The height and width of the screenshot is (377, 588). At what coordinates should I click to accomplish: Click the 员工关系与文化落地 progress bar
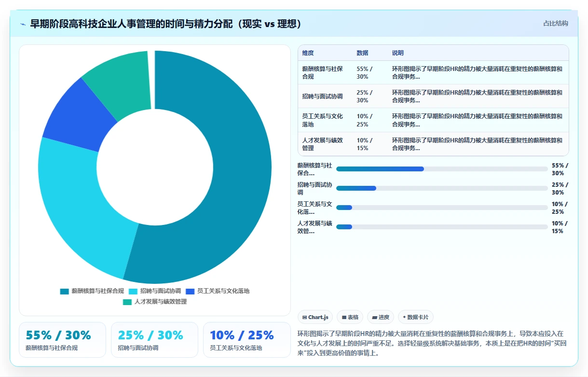441,208
